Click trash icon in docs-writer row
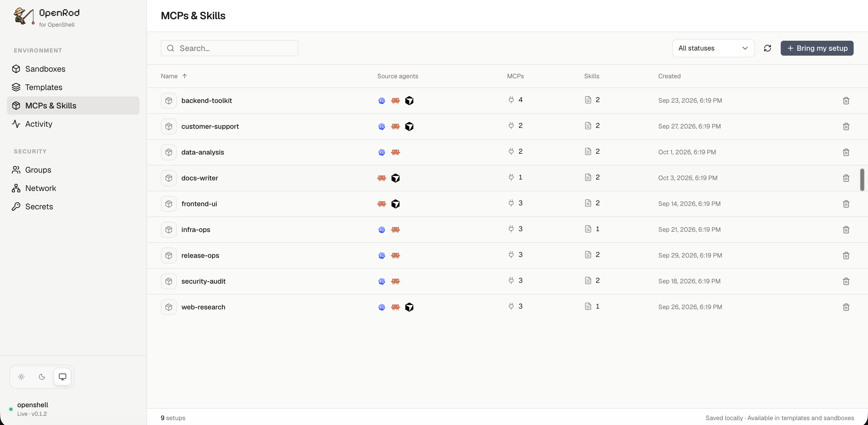 tap(846, 178)
